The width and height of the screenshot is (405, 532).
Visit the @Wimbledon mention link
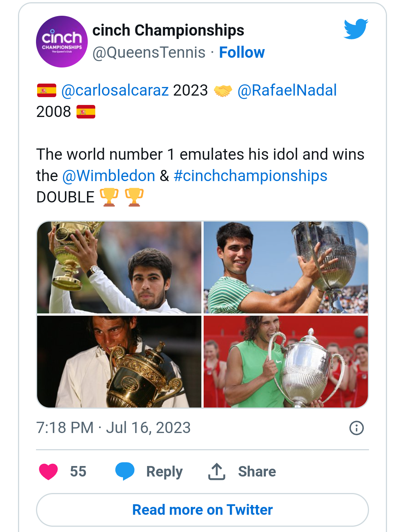point(109,175)
